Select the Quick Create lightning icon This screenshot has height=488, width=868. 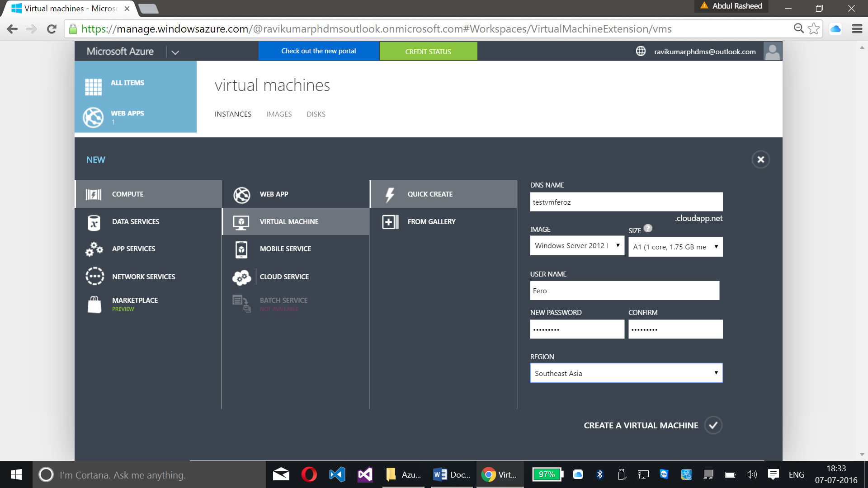point(390,195)
